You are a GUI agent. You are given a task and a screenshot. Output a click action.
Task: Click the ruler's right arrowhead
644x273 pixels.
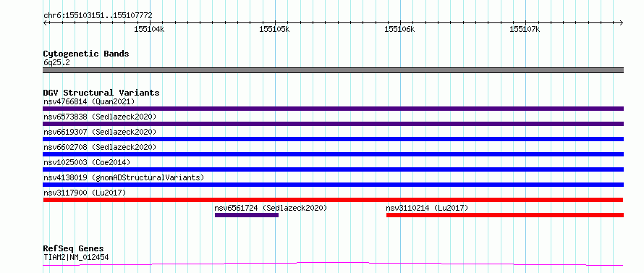point(622,22)
